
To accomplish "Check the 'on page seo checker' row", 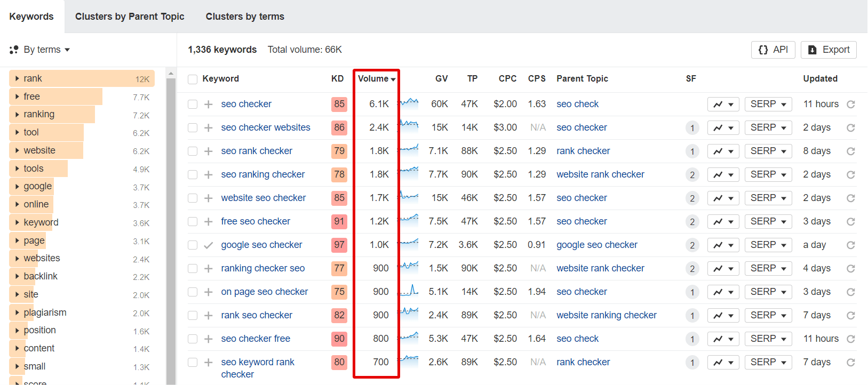I will click(x=193, y=292).
